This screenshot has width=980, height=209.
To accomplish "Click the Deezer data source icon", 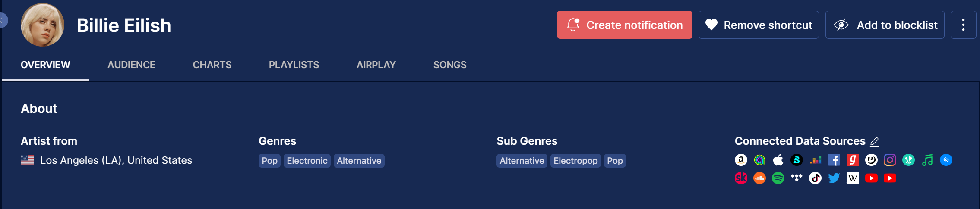I will pos(816,160).
